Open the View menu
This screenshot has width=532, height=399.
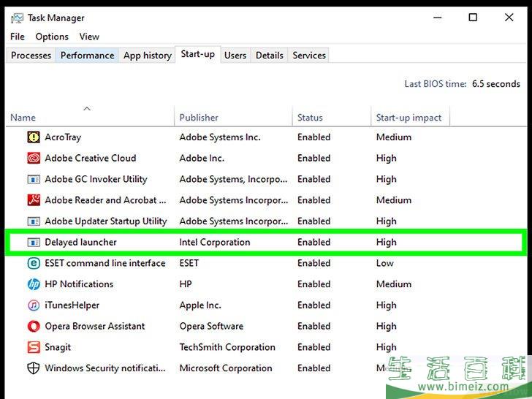[89, 37]
